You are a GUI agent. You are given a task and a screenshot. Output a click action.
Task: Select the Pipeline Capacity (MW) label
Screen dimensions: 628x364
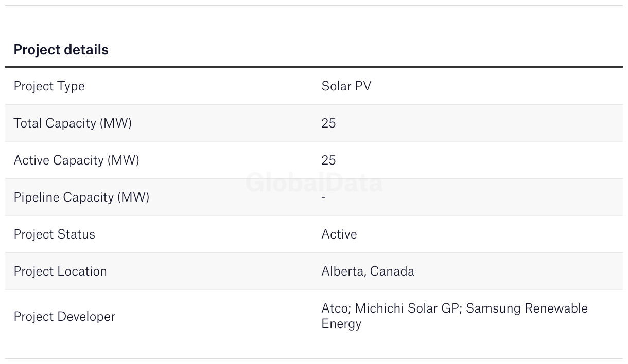[81, 197]
